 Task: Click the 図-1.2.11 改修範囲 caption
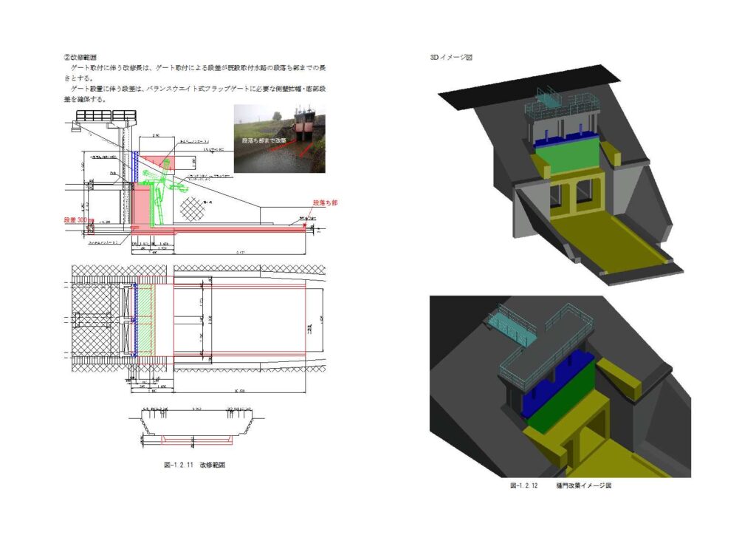(x=194, y=466)
